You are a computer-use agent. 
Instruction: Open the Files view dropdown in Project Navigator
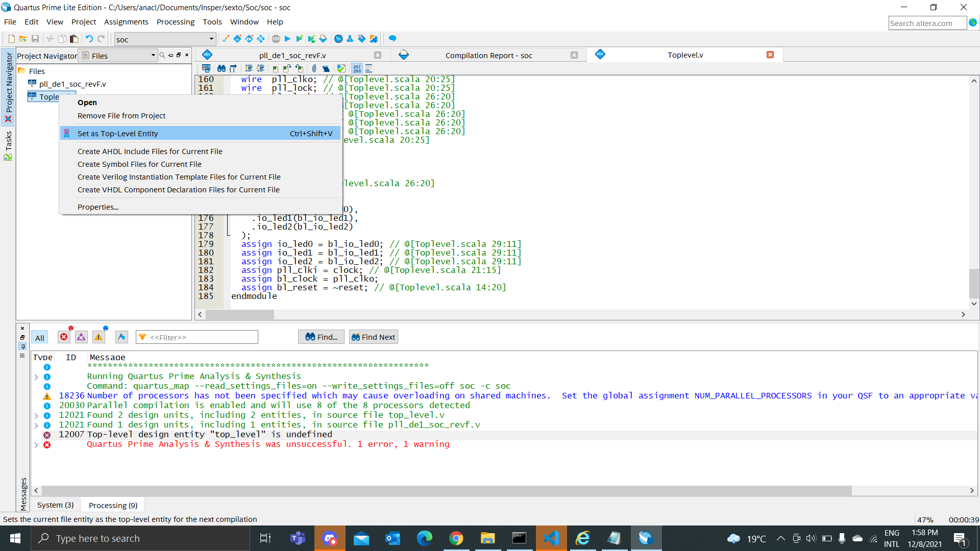coord(118,56)
